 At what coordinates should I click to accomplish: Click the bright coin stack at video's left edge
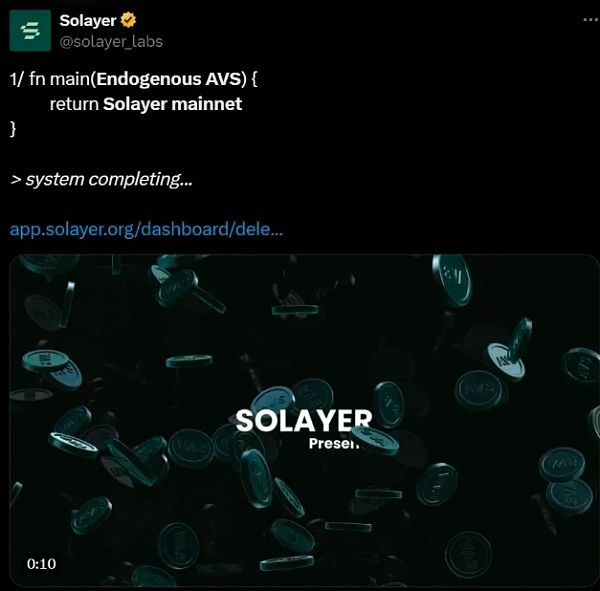click(52, 368)
